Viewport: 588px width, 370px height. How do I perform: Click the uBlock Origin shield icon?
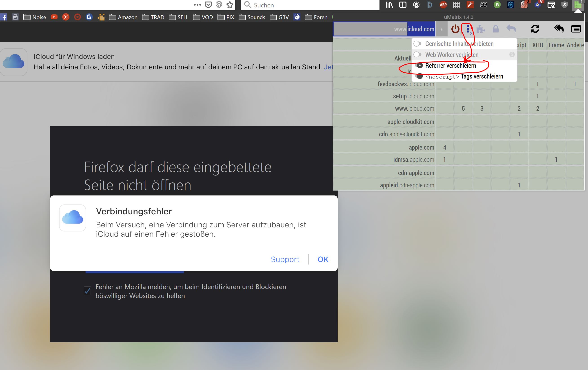tap(564, 5)
